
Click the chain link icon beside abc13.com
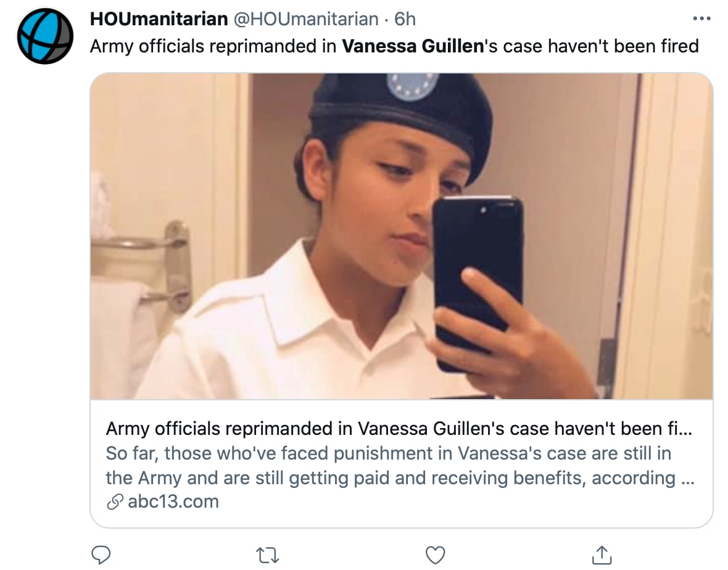pos(114,502)
